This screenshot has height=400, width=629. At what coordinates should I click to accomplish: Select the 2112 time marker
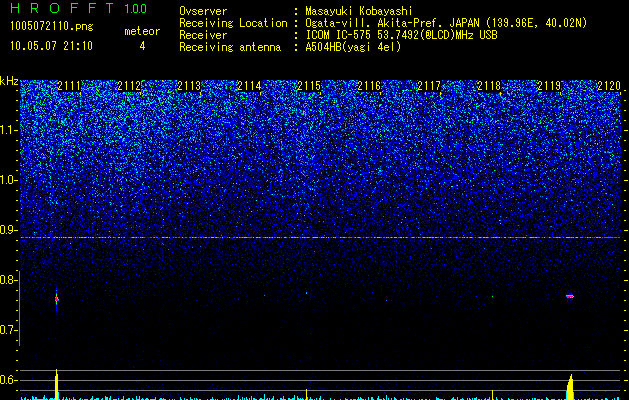129,86
